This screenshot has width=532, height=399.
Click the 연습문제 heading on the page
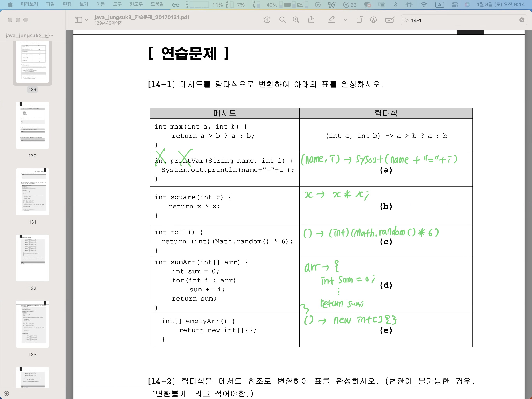click(x=189, y=53)
